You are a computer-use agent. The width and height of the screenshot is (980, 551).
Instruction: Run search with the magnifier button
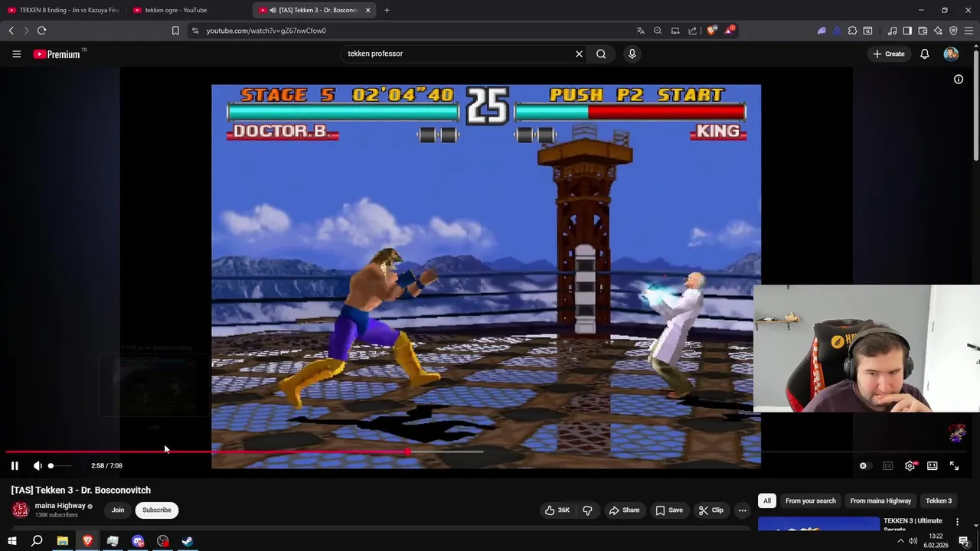click(601, 54)
